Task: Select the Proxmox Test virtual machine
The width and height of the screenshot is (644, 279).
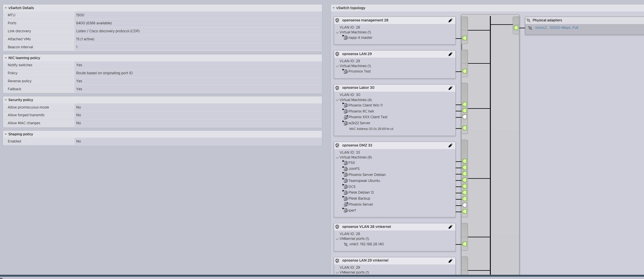Action: point(360,71)
